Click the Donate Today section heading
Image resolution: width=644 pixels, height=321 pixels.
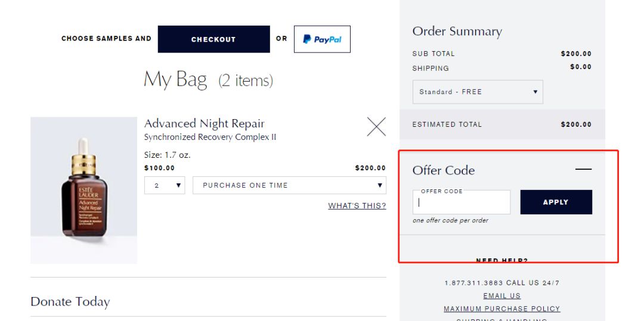tap(70, 302)
